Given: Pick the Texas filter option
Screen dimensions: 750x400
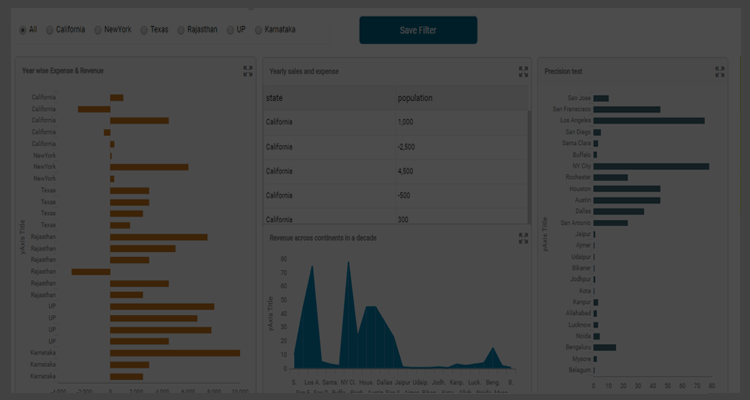Looking at the screenshot, I should click(144, 30).
